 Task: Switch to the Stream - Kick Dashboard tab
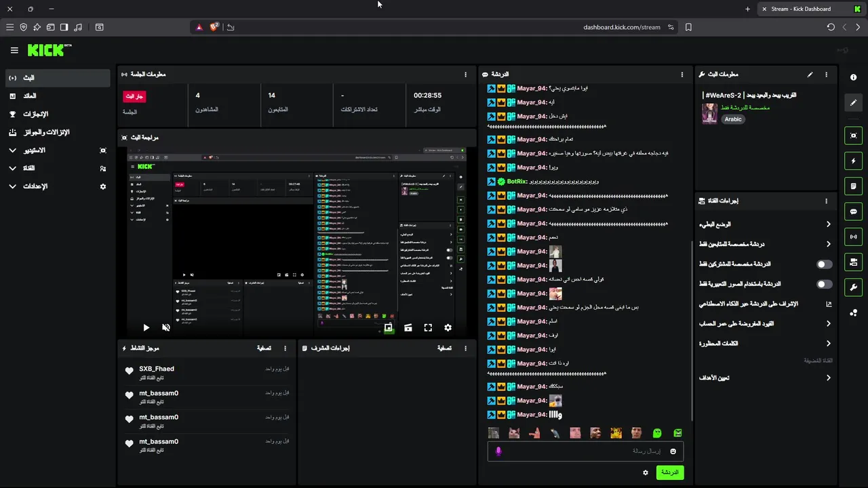pos(810,9)
